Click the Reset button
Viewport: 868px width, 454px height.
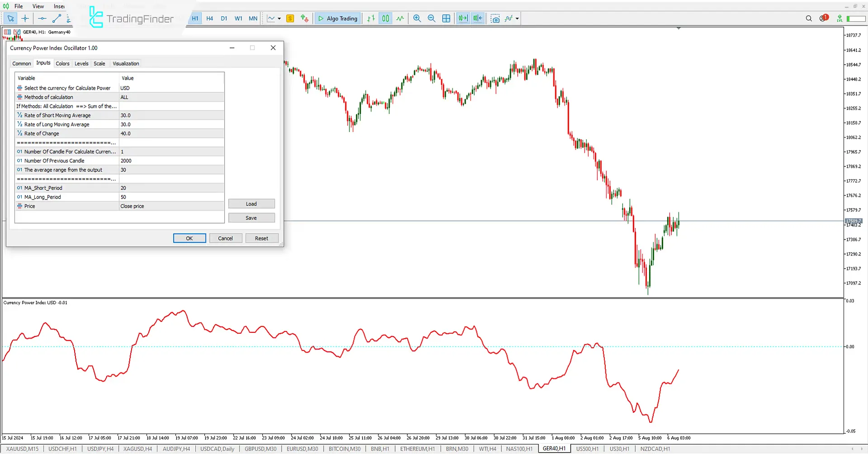[262, 238]
